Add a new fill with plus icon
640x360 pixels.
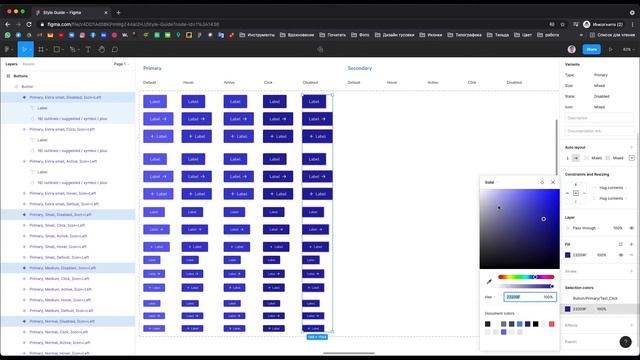tap(631, 244)
